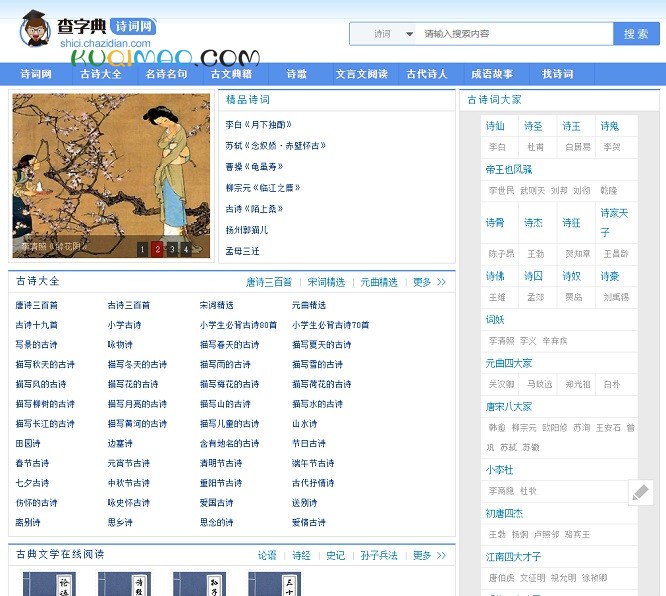This screenshot has height=596, width=666.
Task: Open the 古诗大全 navigation tab
Action: click(101, 74)
